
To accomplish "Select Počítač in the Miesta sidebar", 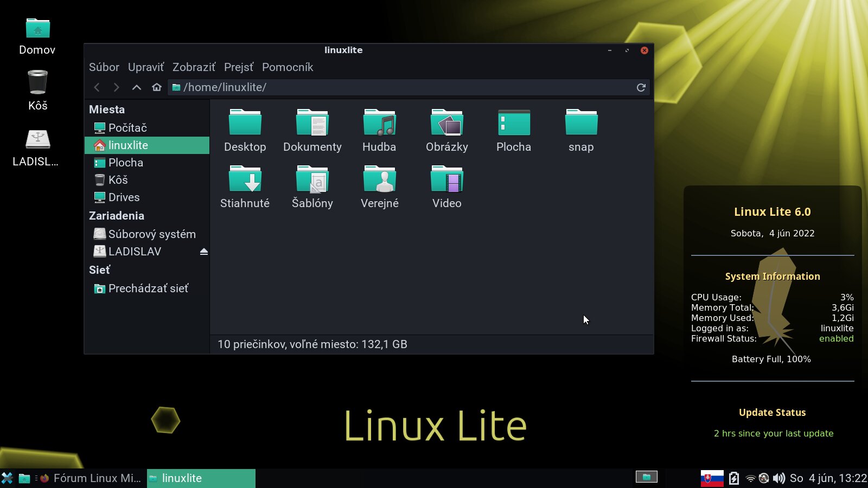I will point(127,128).
